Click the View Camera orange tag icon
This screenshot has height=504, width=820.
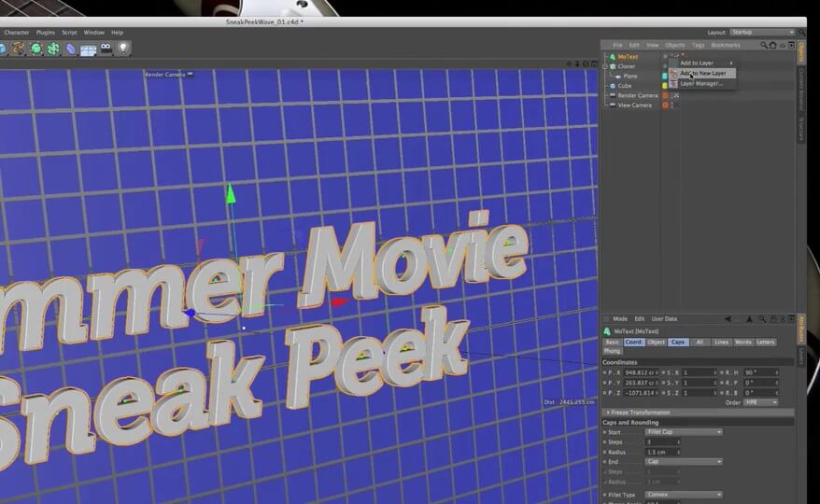point(666,105)
